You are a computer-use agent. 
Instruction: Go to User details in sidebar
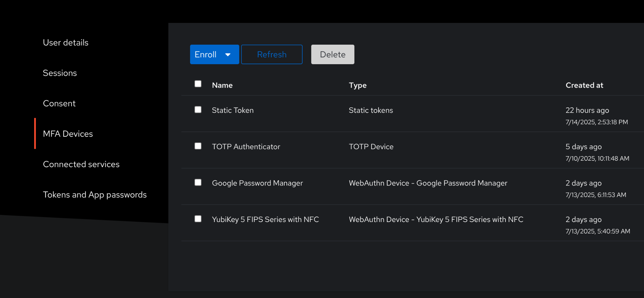tap(66, 42)
